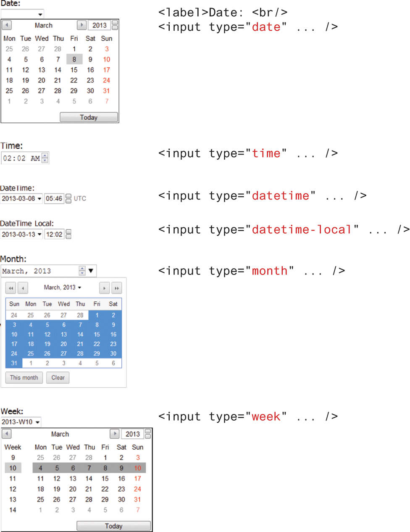Click previous year double-arrow in Month picker
The height and width of the screenshot is (532, 410).
pyautogui.click(x=11, y=288)
